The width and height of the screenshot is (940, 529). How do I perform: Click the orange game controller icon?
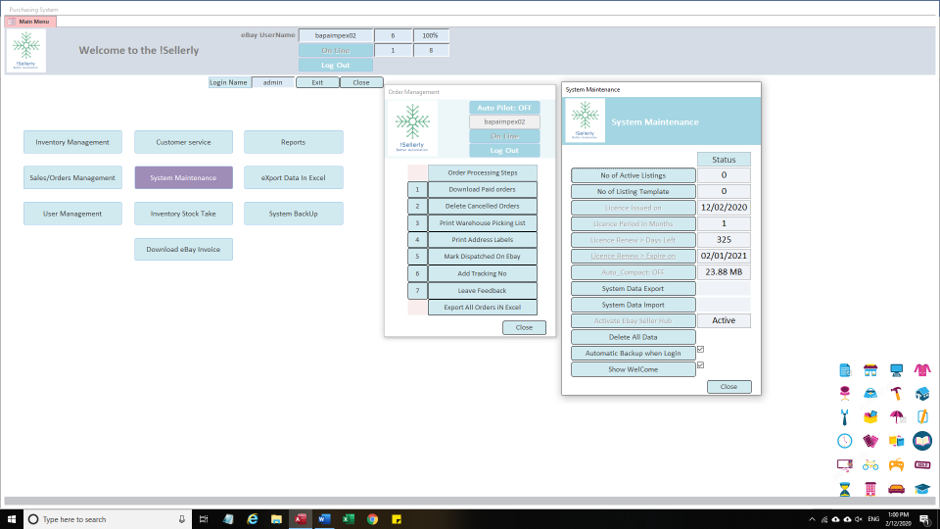[x=897, y=465]
